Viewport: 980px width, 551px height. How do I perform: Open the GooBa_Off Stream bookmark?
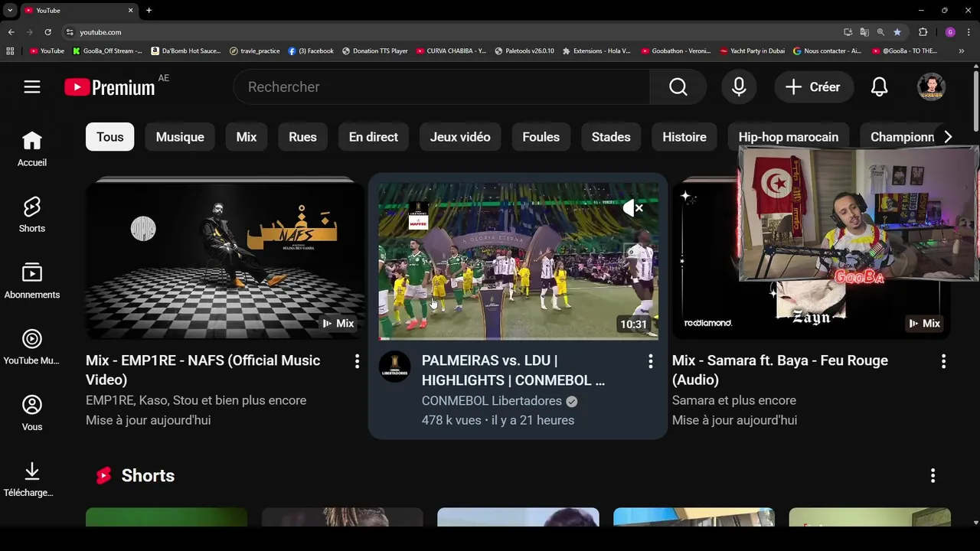[x=107, y=51]
